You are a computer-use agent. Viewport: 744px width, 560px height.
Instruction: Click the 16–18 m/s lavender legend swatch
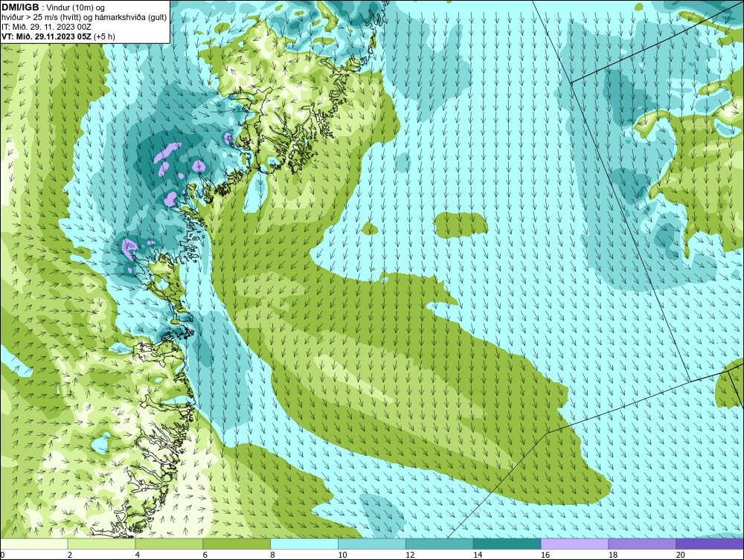click(574, 544)
